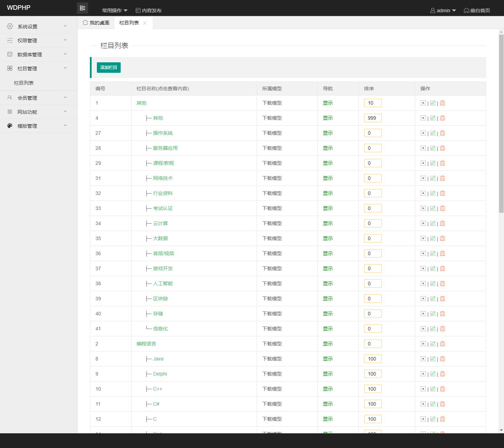Image resolution: width=504 pixels, height=448 pixels.
Task: Click the edit icon in the Java row
Action: [433, 359]
